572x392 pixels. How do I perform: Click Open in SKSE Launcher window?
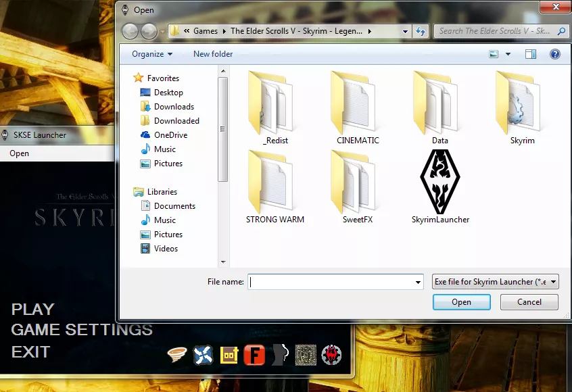[x=20, y=153]
